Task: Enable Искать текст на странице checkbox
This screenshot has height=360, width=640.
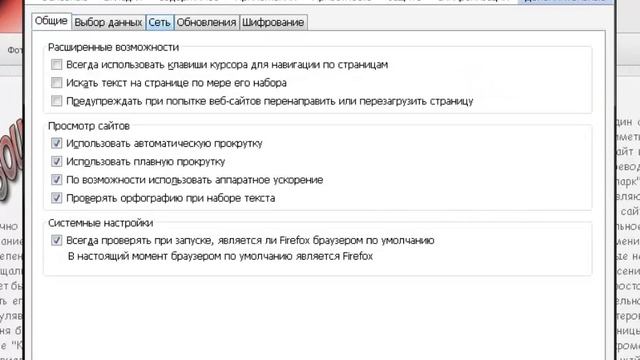Action: pyautogui.click(x=56, y=83)
